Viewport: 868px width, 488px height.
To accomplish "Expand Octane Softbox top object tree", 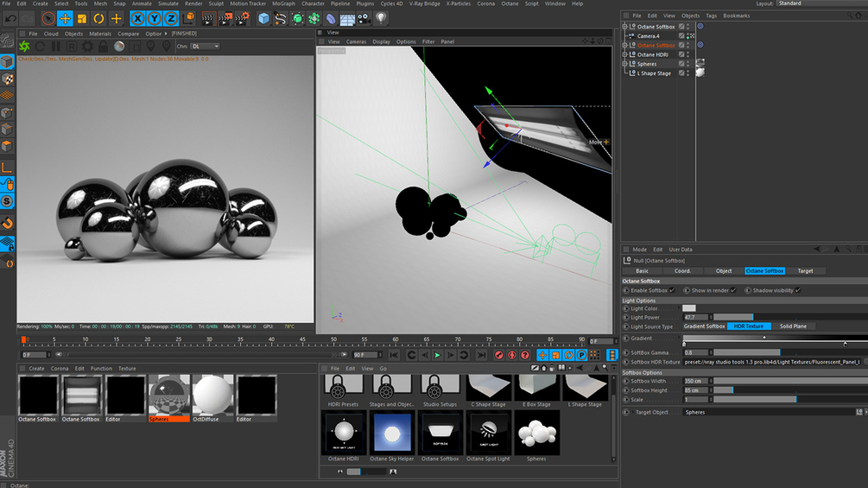I will (625, 27).
